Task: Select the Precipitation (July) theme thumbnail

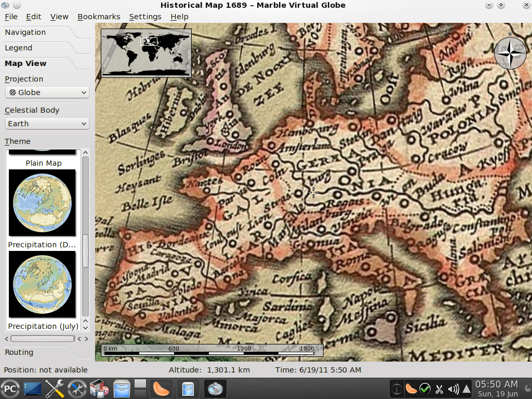Action: (42, 284)
